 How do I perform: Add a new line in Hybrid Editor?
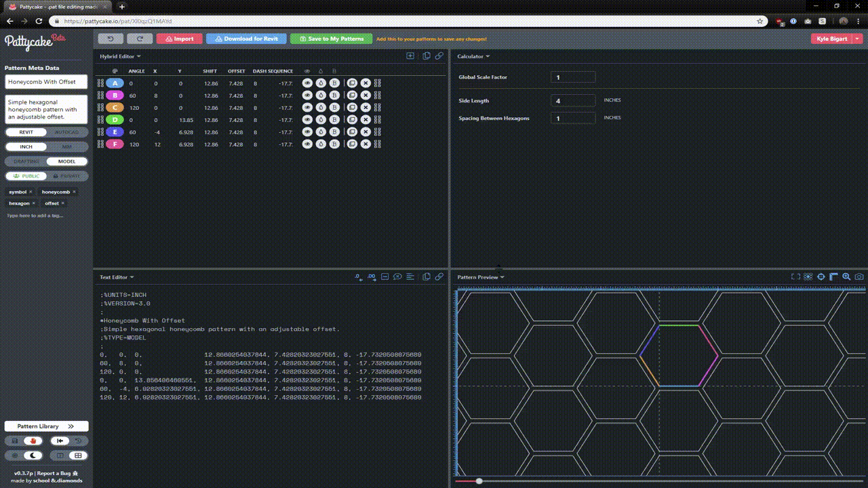(410, 56)
